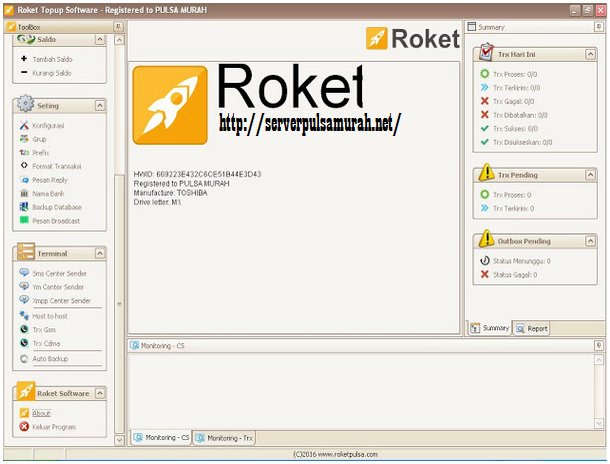The height and width of the screenshot is (464, 610).
Task: Collapse the Seting section
Action: (100, 105)
